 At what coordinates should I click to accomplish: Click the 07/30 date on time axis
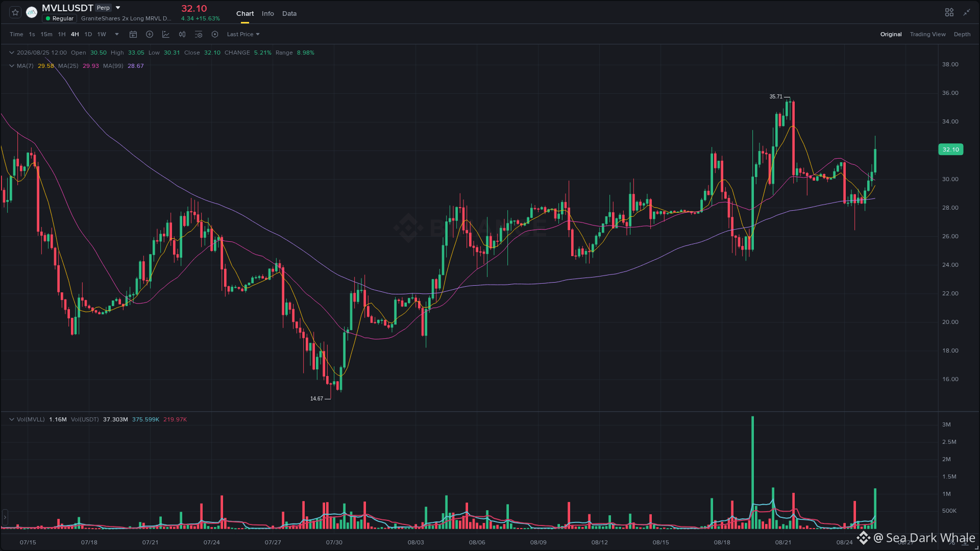[334, 542]
